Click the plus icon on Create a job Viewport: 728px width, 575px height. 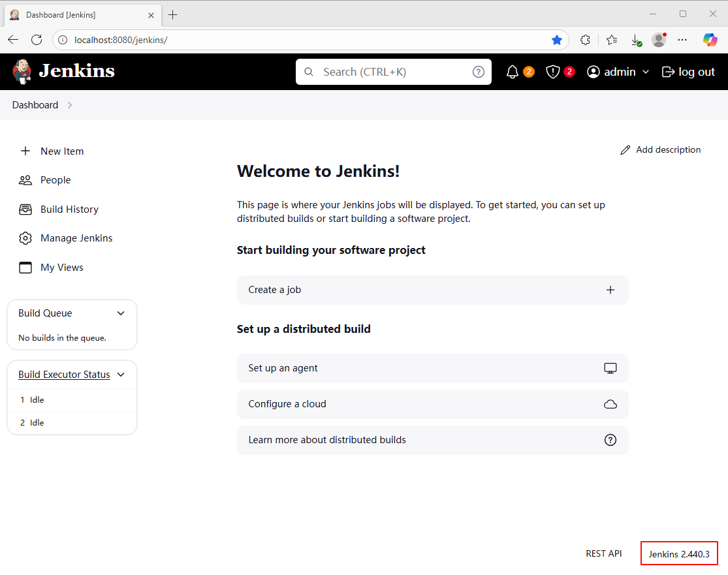(610, 290)
